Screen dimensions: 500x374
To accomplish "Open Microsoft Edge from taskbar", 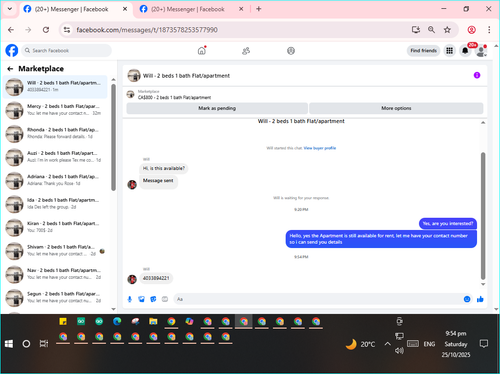I will pyautogui.click(x=117, y=321).
